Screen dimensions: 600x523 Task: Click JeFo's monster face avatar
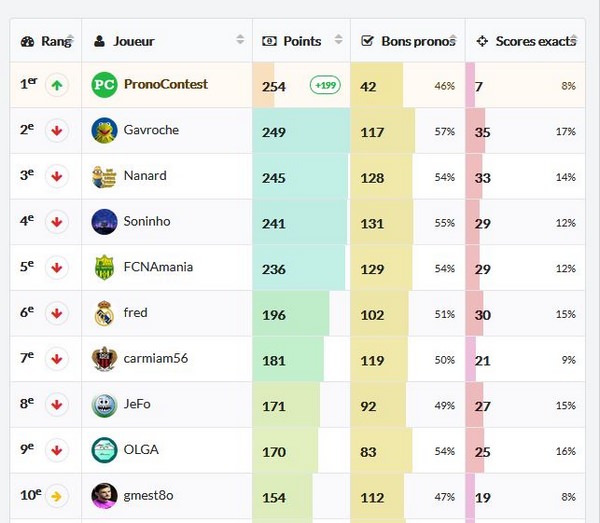[x=105, y=404]
